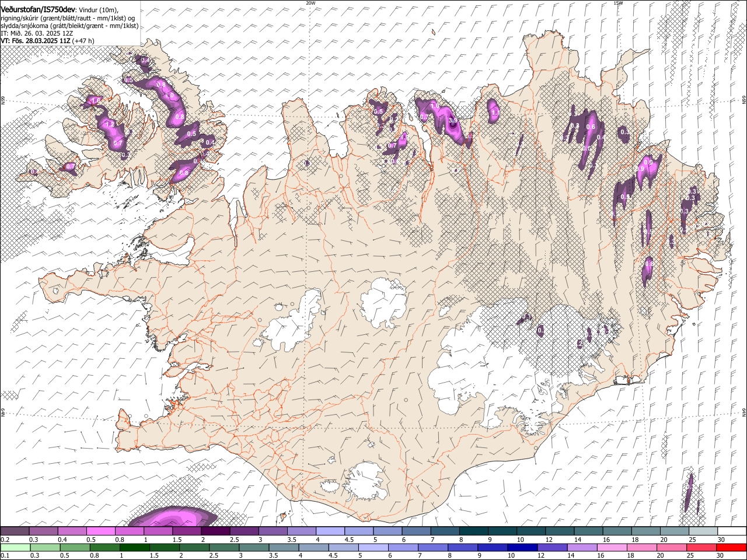Click the 'VT: Fös. 28.03.2025 11Z' valid time
Viewport: 747px width, 560px height.
point(36,41)
